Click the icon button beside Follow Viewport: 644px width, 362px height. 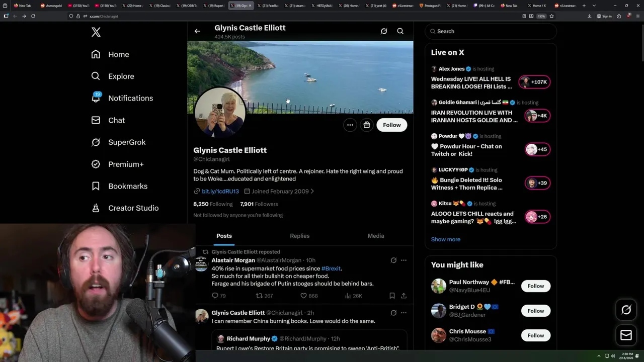tap(367, 125)
